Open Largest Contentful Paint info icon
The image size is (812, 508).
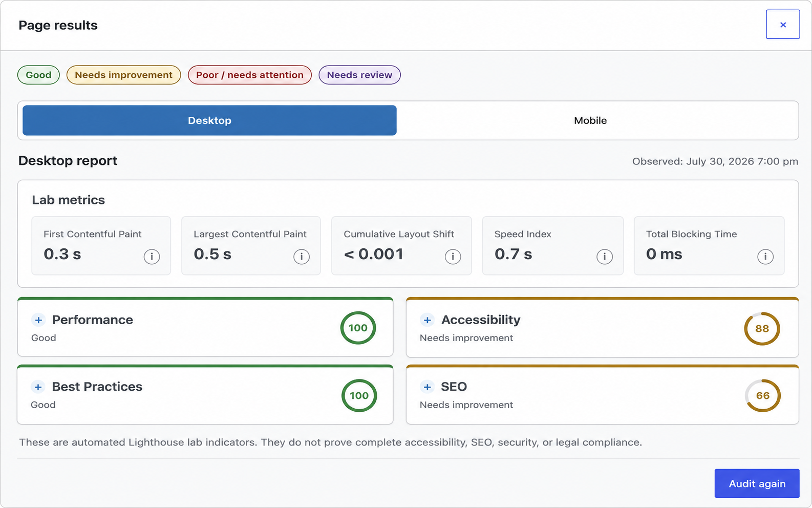click(x=302, y=257)
